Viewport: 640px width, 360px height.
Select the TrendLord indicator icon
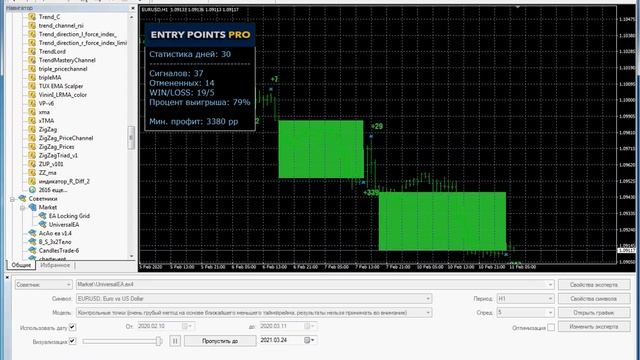(32, 51)
